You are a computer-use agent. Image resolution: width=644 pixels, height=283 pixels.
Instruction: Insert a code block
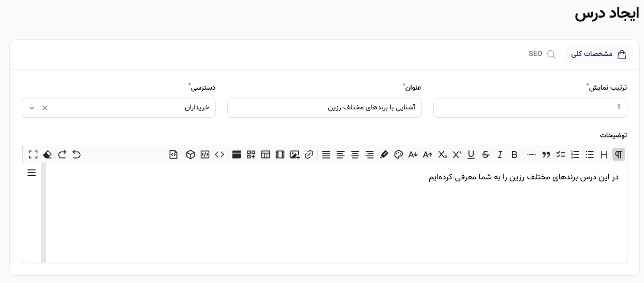click(x=205, y=154)
